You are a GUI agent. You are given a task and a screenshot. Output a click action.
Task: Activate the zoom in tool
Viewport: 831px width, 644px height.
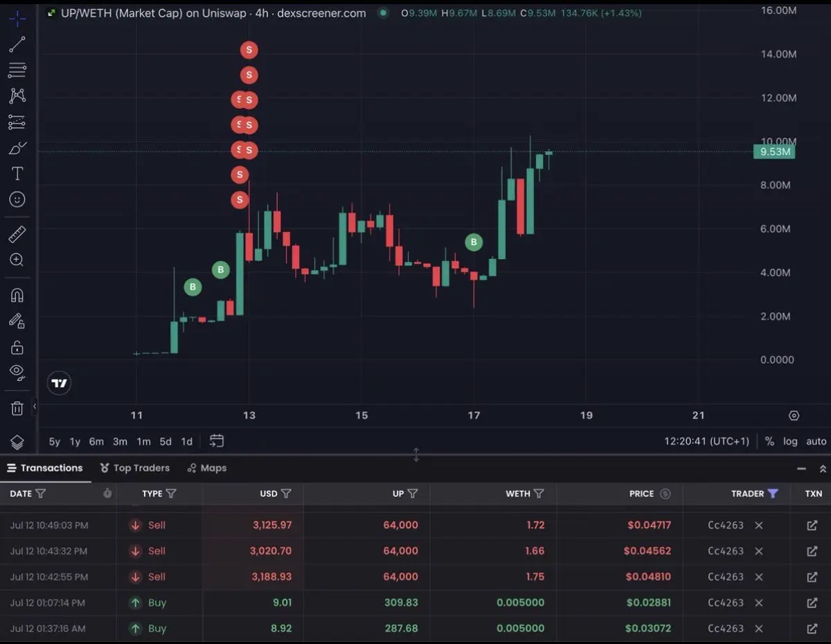click(x=17, y=260)
